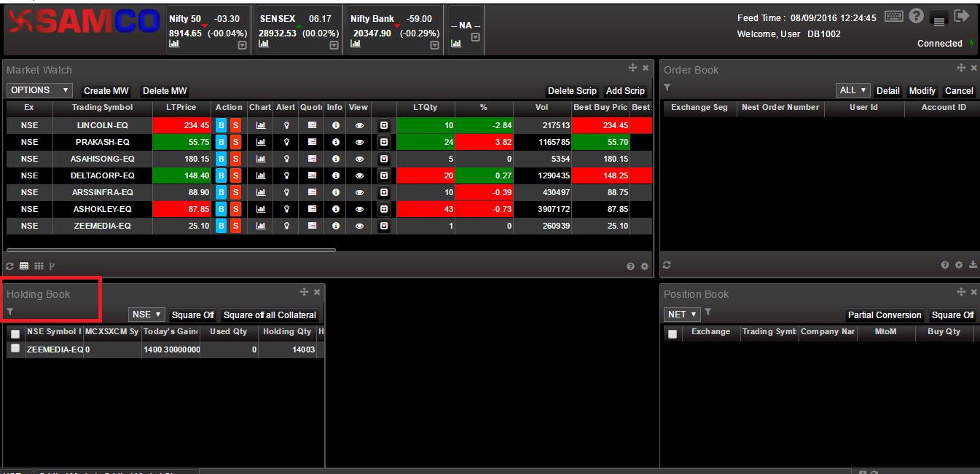The height and width of the screenshot is (474, 980).
Task: Open the quote window for ARSSINFRA-EQ
Action: pos(312,192)
